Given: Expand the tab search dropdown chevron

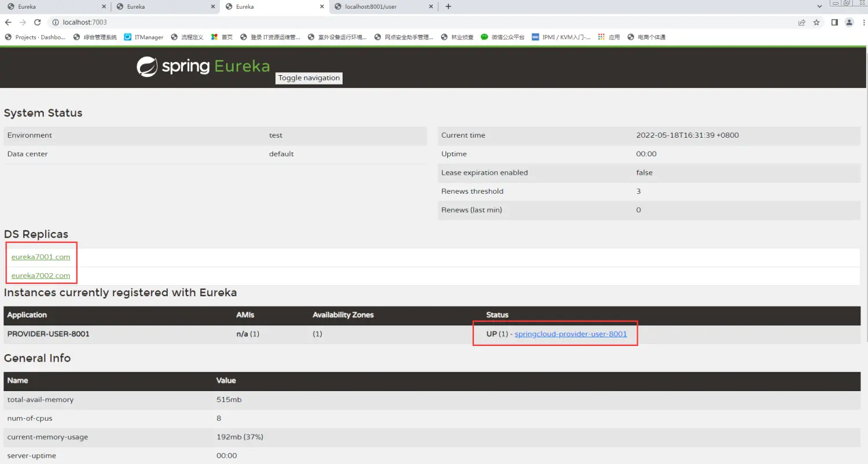Looking at the screenshot, I should click(819, 6).
